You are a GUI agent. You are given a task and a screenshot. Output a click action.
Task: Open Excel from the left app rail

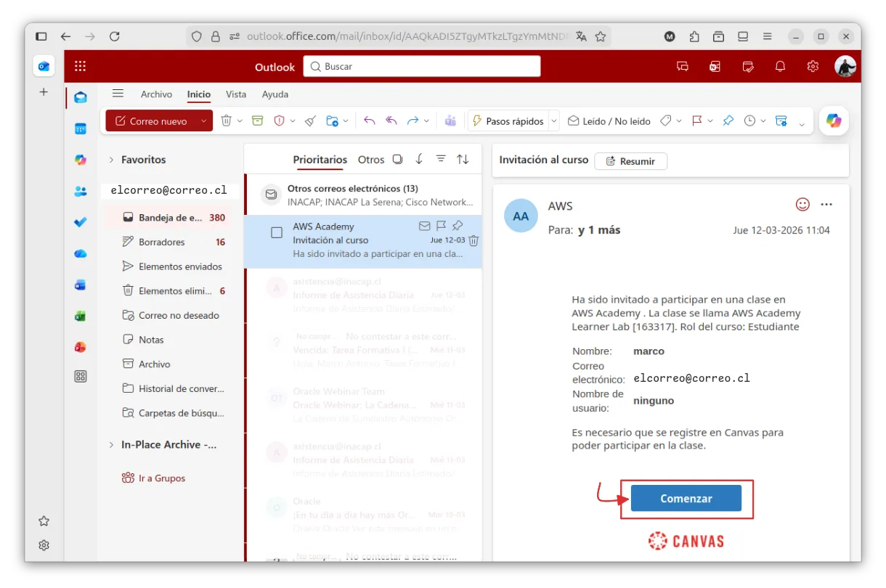click(x=80, y=316)
